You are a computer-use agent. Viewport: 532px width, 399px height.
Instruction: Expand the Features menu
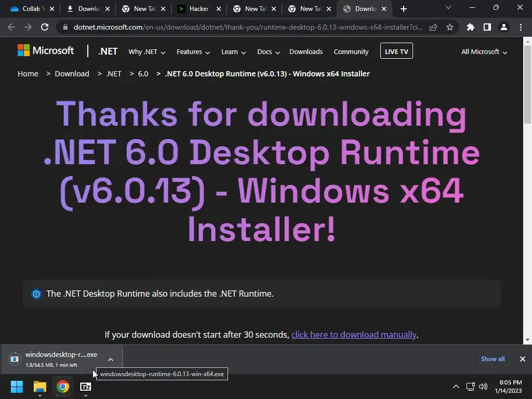coord(193,52)
